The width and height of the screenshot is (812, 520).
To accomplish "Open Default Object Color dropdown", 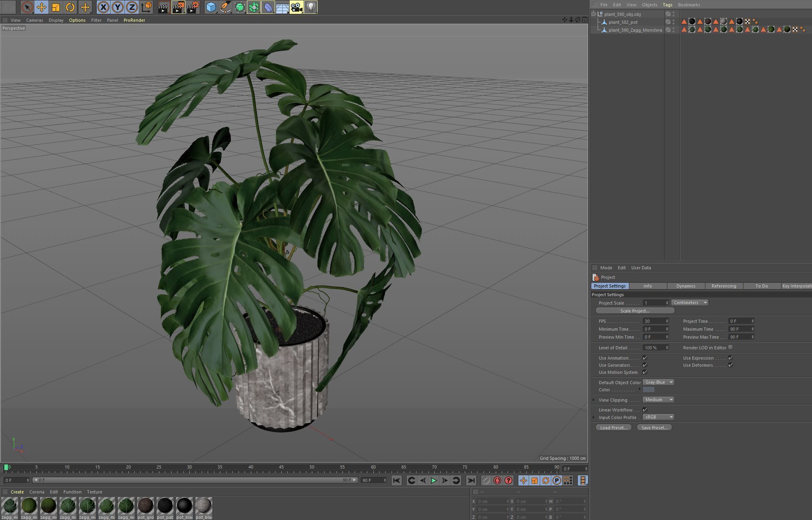I will tap(658, 382).
